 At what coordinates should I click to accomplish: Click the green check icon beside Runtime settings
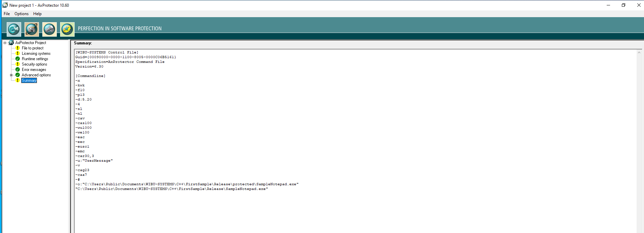point(18,59)
